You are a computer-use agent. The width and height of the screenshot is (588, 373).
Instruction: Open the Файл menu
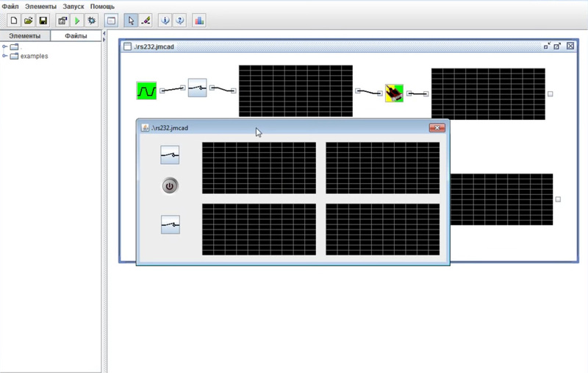pyautogui.click(x=10, y=7)
